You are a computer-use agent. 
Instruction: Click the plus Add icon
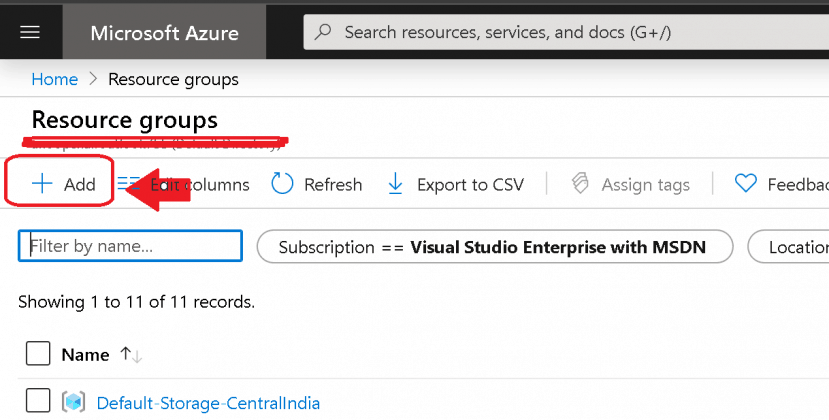pos(42,184)
